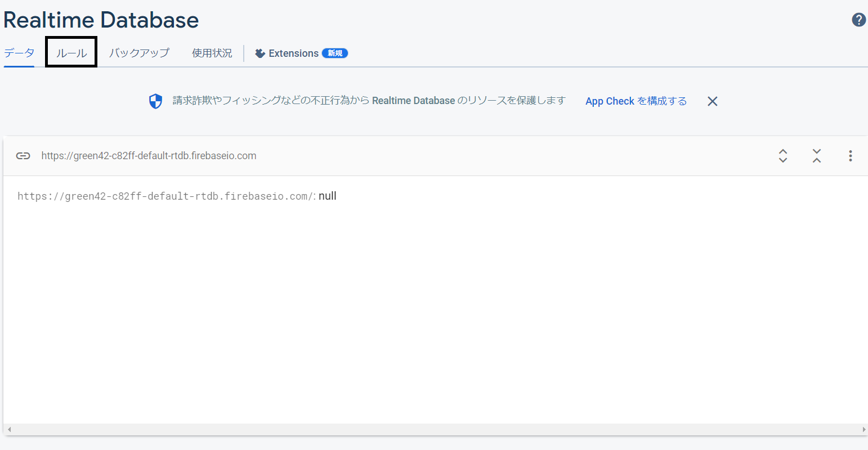The width and height of the screenshot is (868, 450).
Task: Open the ルール tab
Action: (x=71, y=53)
